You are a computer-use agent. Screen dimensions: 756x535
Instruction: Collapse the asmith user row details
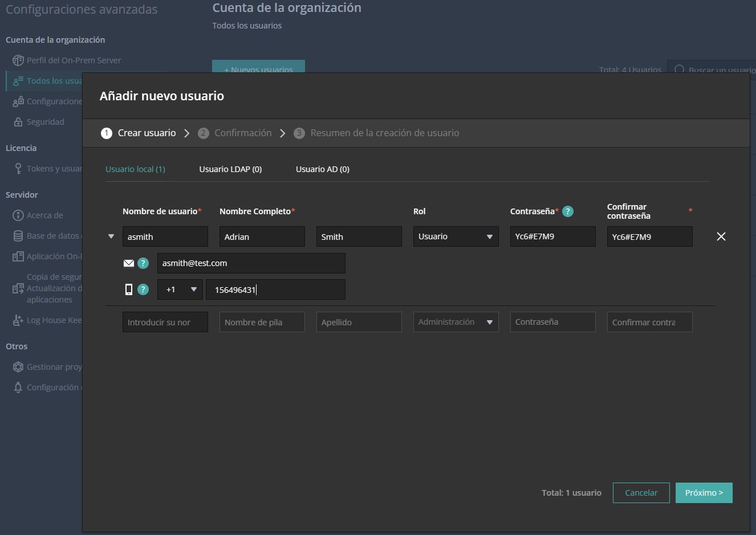(111, 236)
